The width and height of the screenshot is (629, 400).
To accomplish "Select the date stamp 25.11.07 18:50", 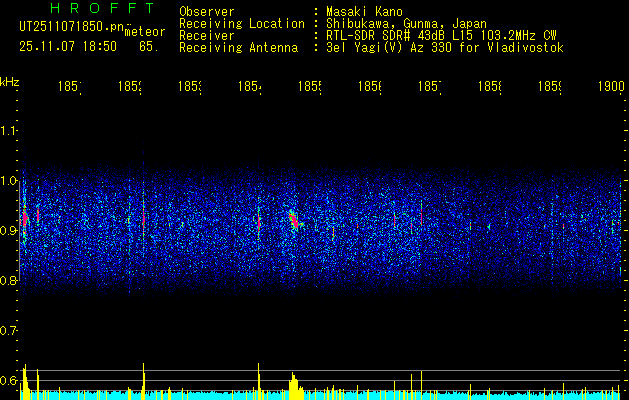I will click(x=68, y=47).
